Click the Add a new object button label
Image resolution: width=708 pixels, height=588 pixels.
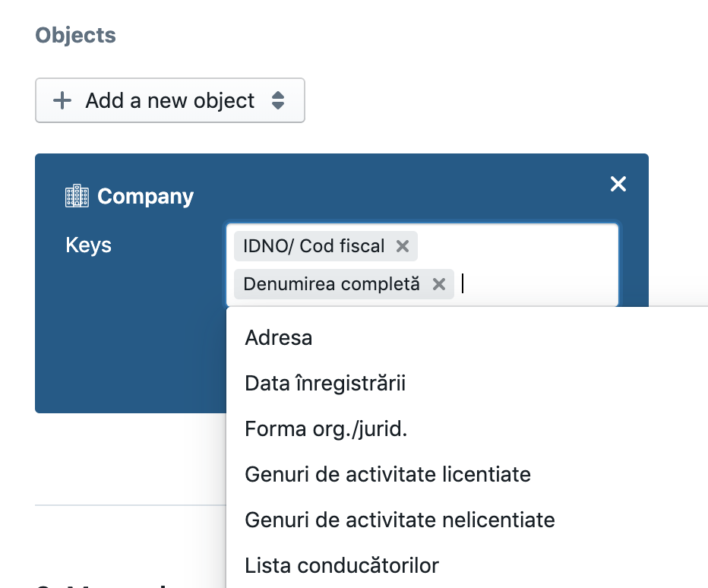(x=169, y=100)
